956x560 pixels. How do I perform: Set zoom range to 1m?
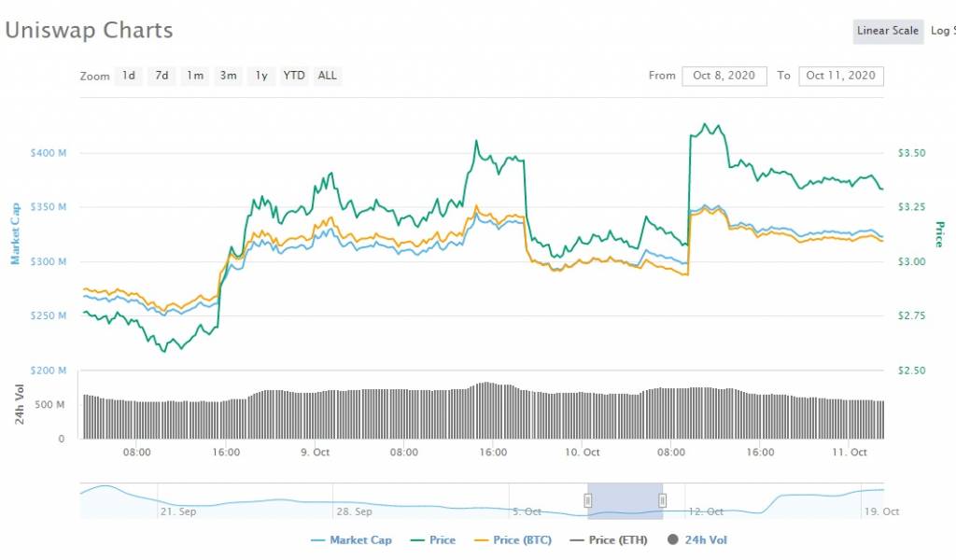click(x=195, y=76)
